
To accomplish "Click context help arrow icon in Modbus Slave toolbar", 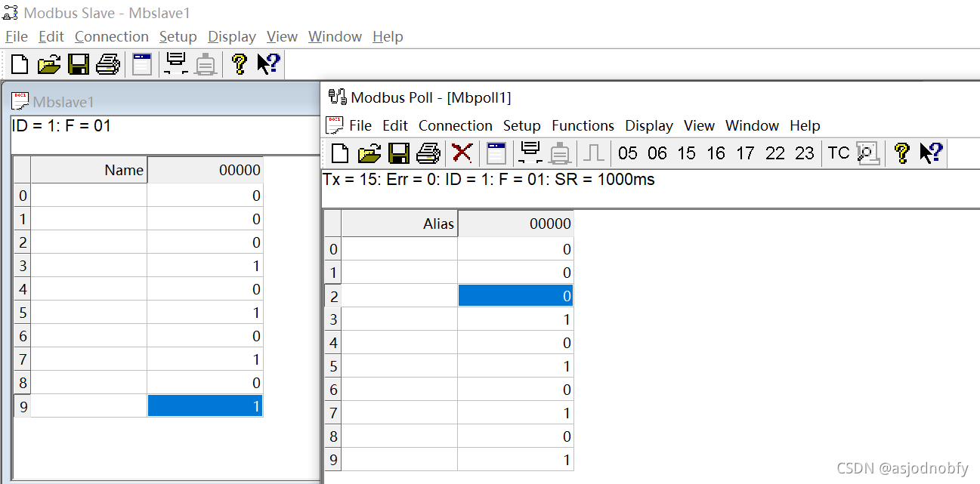I will [268, 64].
